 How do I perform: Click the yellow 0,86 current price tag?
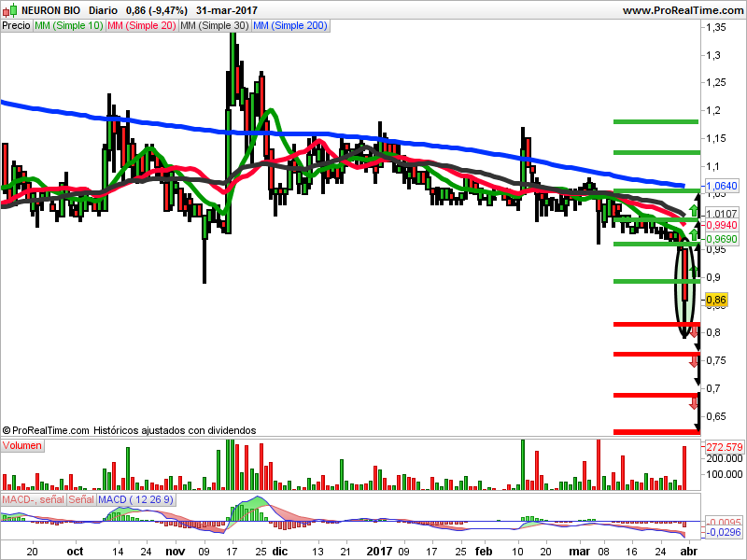pos(716,300)
